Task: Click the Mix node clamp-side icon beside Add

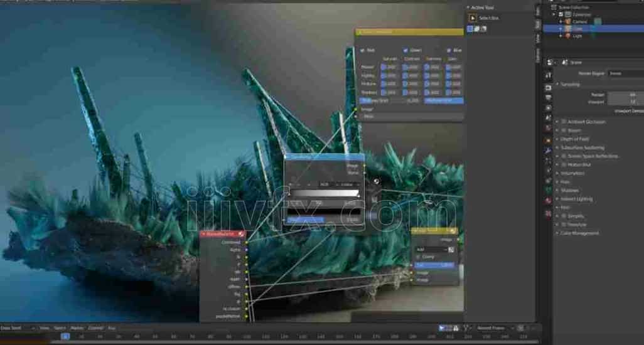Action: 451,250
